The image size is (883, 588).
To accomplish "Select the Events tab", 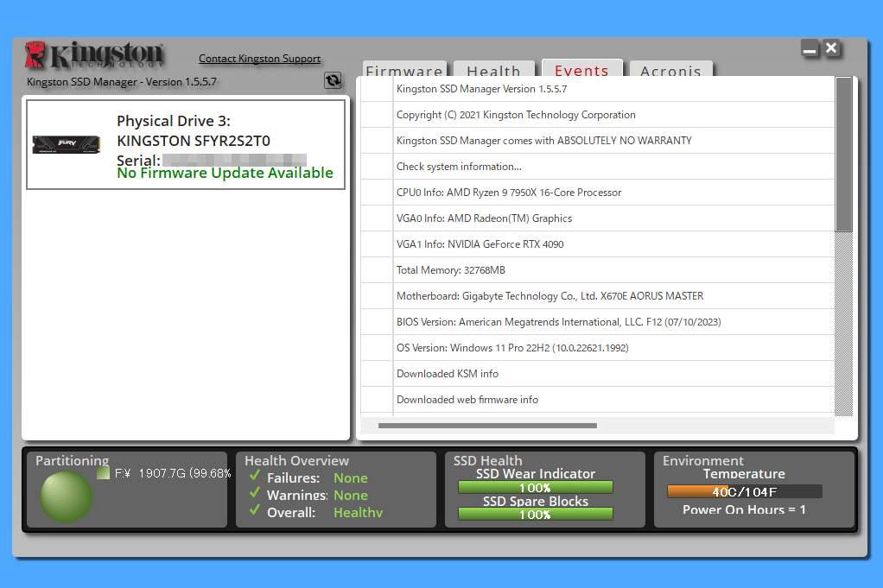I will [x=581, y=71].
